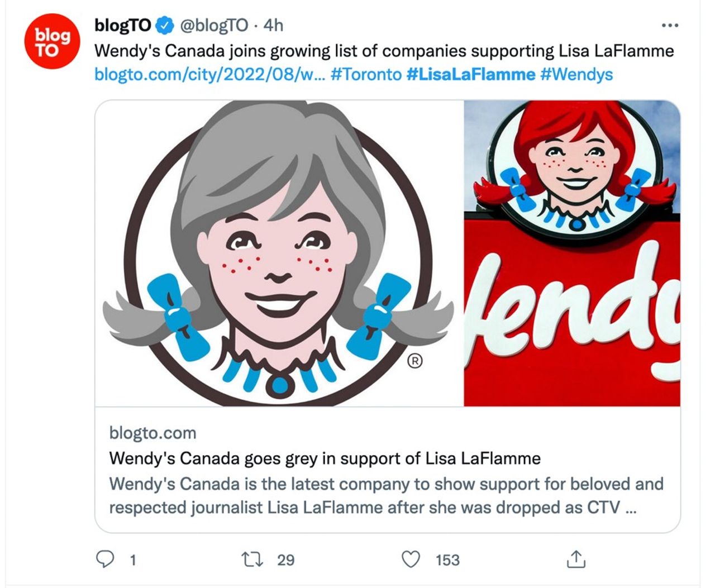Click the blogto.com domain in the card

pyautogui.click(x=152, y=433)
